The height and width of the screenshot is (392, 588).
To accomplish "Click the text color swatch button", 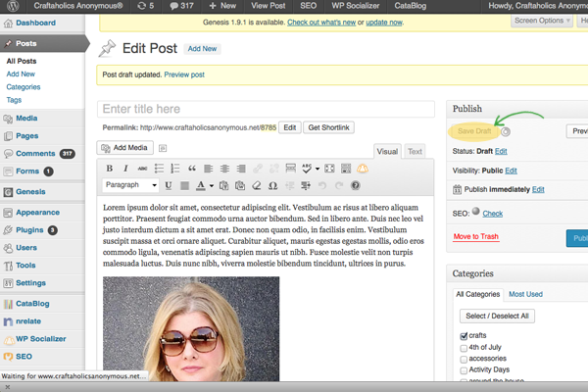I will (201, 185).
